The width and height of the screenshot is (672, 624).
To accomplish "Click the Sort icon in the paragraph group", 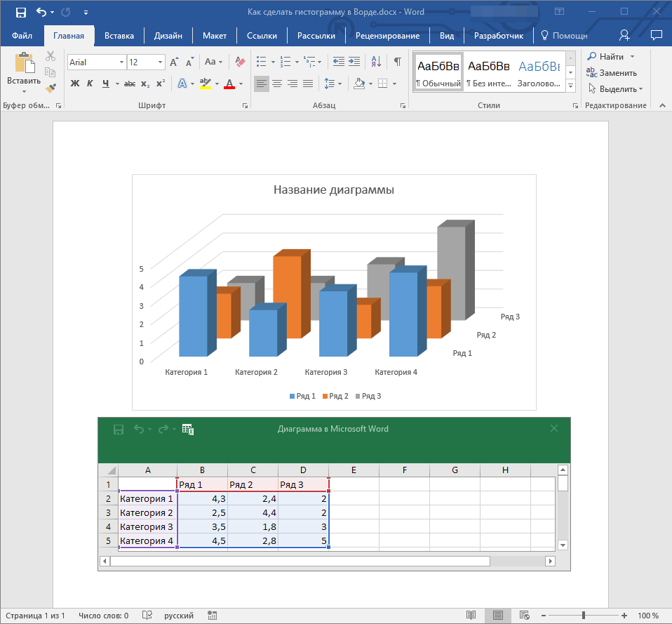I will (377, 62).
